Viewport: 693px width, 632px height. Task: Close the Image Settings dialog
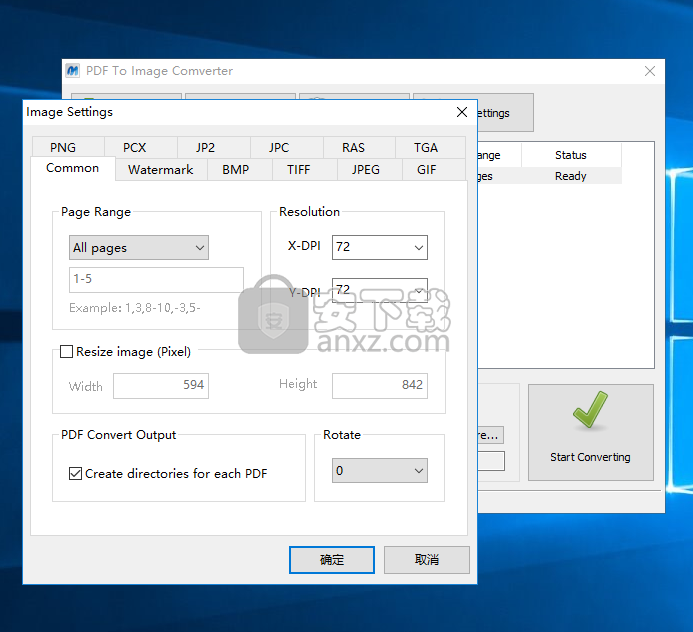pos(462,112)
